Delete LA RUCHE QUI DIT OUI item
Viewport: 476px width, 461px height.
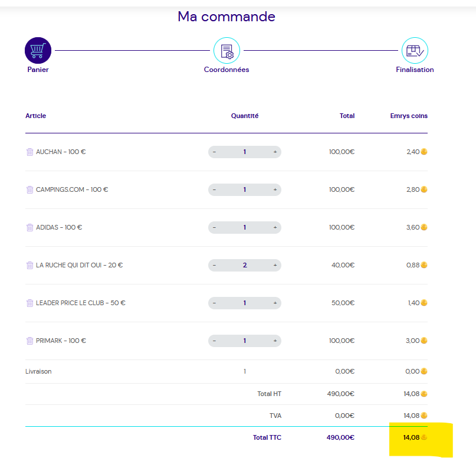pyautogui.click(x=30, y=265)
